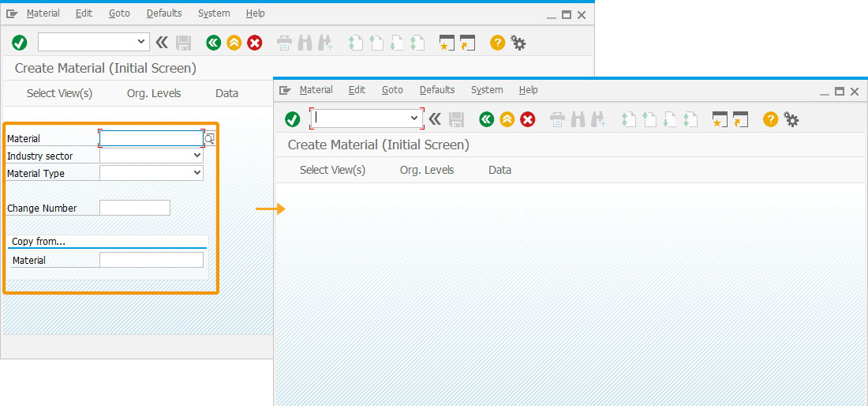
Task: Open the Material Type dropdown
Action: click(197, 173)
